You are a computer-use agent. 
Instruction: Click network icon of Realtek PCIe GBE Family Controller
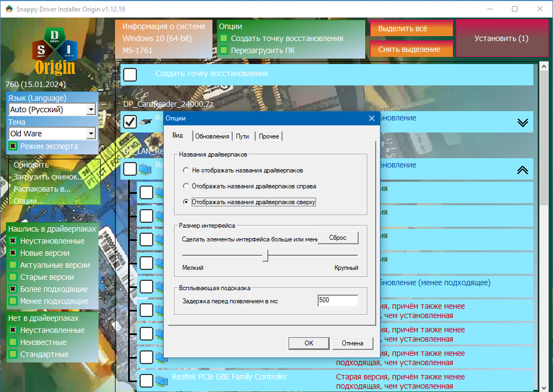coord(162,381)
